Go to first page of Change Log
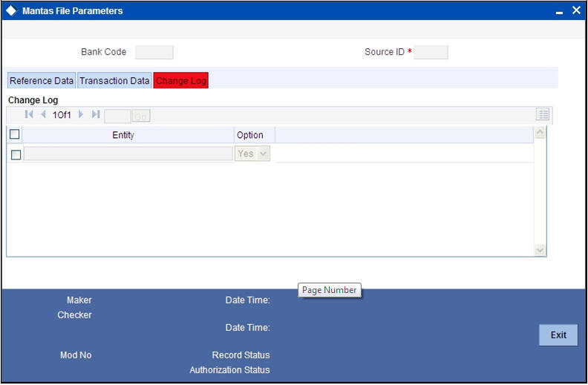This screenshot has height=385, width=588. click(29, 114)
